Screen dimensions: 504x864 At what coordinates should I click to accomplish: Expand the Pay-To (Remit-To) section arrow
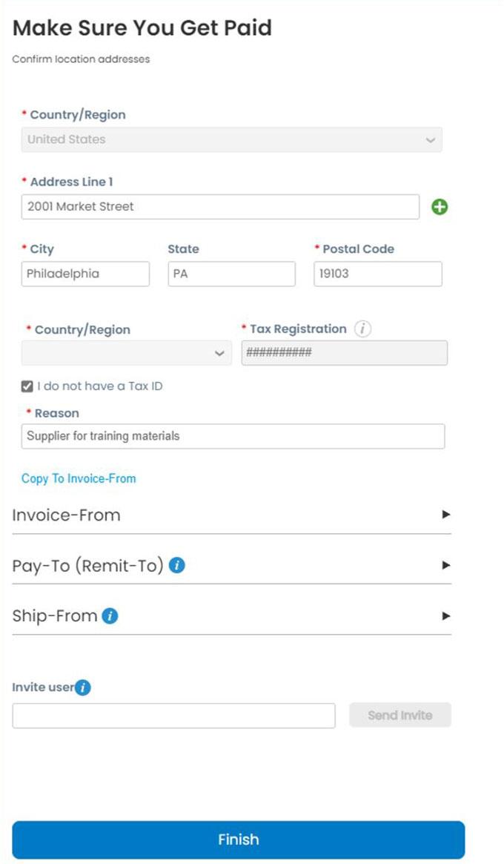445,565
